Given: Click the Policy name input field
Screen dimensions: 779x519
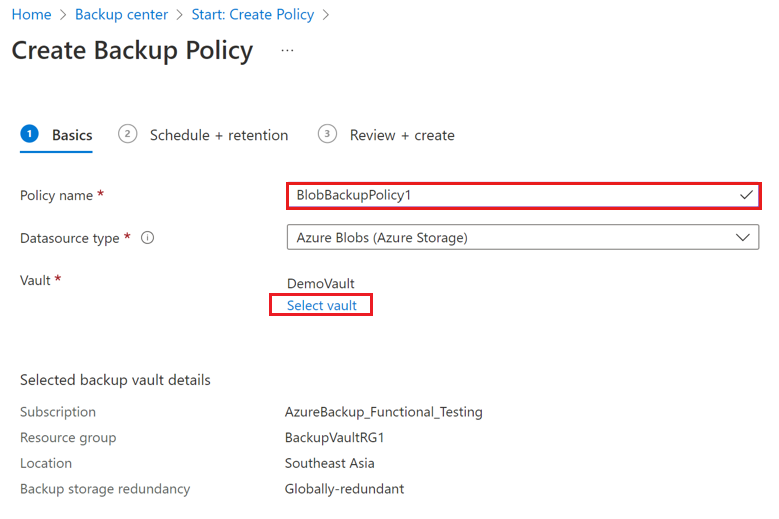Looking at the screenshot, I should [510, 195].
